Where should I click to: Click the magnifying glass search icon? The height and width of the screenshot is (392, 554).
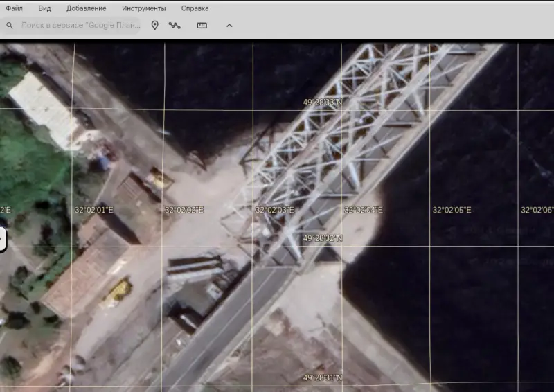point(10,26)
